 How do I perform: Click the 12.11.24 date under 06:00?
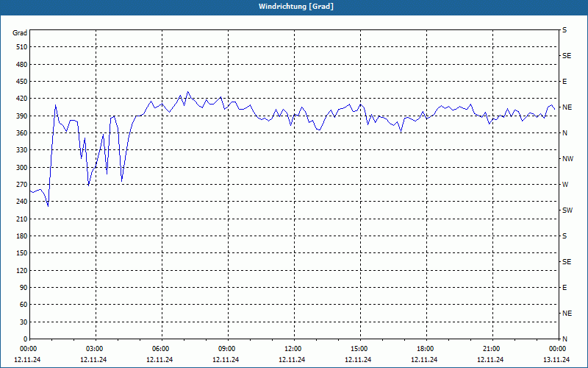159,360
